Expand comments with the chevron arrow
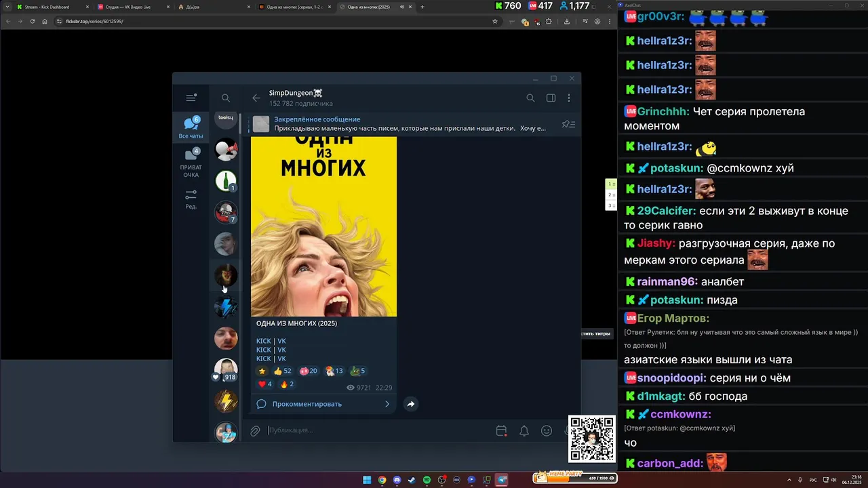This screenshot has width=868, height=488. tap(387, 404)
